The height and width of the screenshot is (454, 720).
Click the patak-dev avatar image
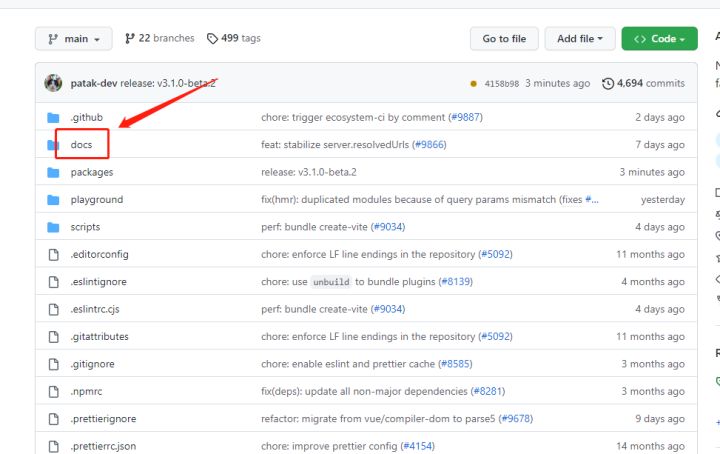pyautogui.click(x=53, y=83)
